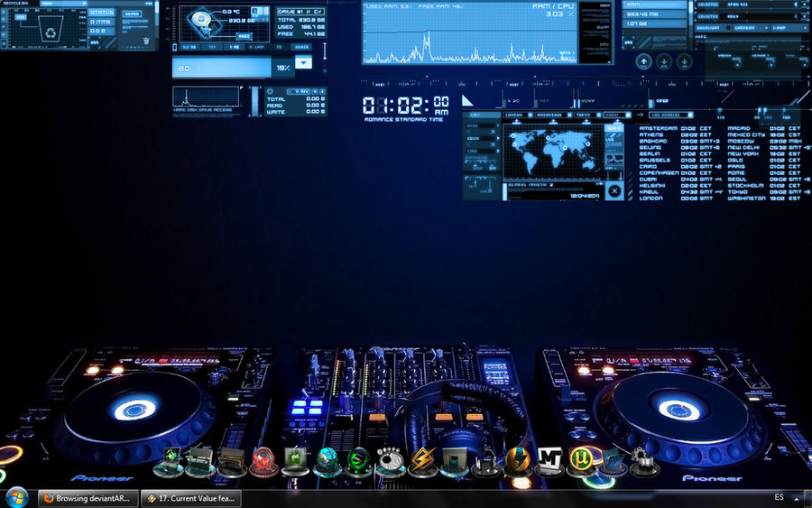The height and width of the screenshot is (508, 812).
Task: Open the red glass orb dock icon
Action: pyautogui.click(x=263, y=462)
